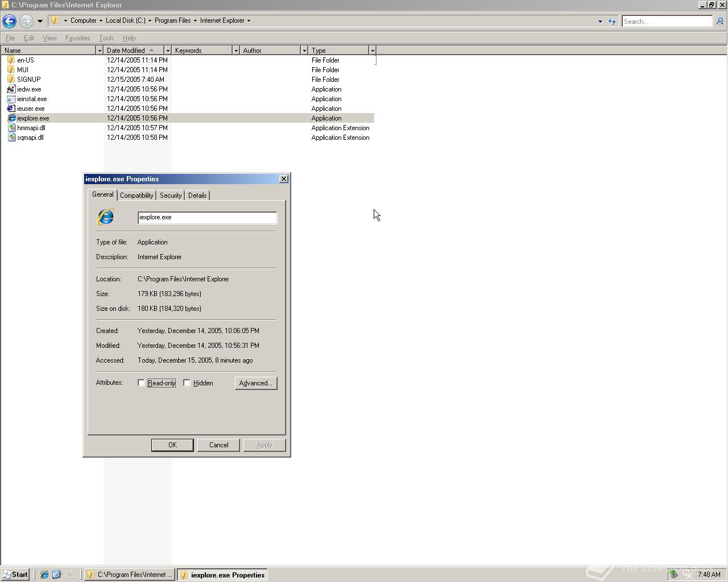Select the SIGNUP folder icon
Viewport: 728px width, 582px height.
(x=11, y=79)
